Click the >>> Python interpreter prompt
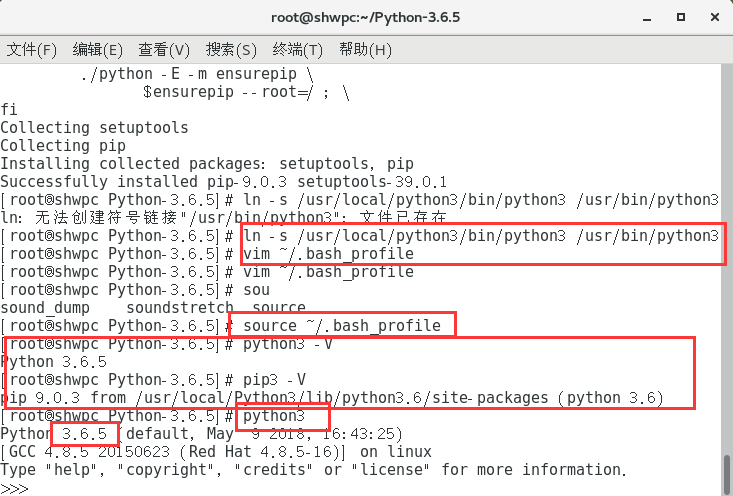733x496 pixels. [x=14, y=489]
